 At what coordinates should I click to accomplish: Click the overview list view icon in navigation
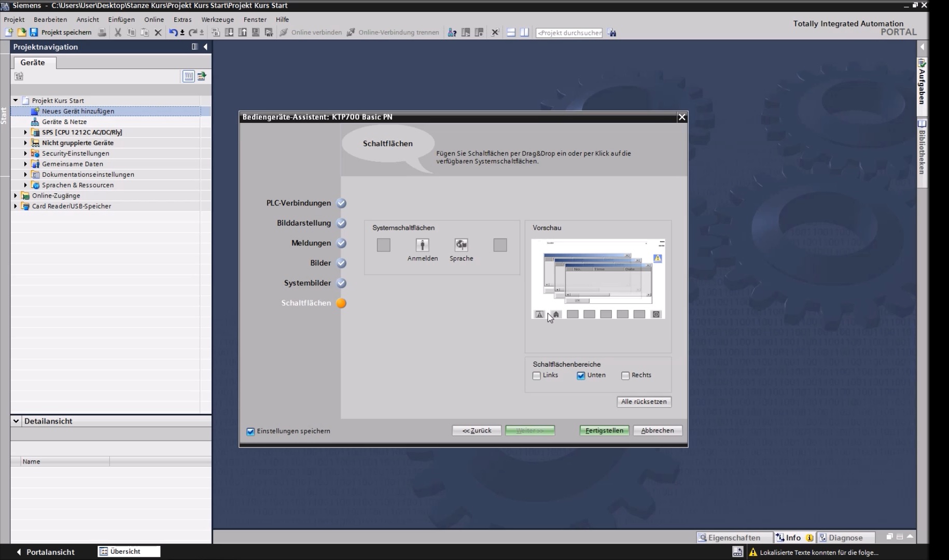(x=189, y=76)
